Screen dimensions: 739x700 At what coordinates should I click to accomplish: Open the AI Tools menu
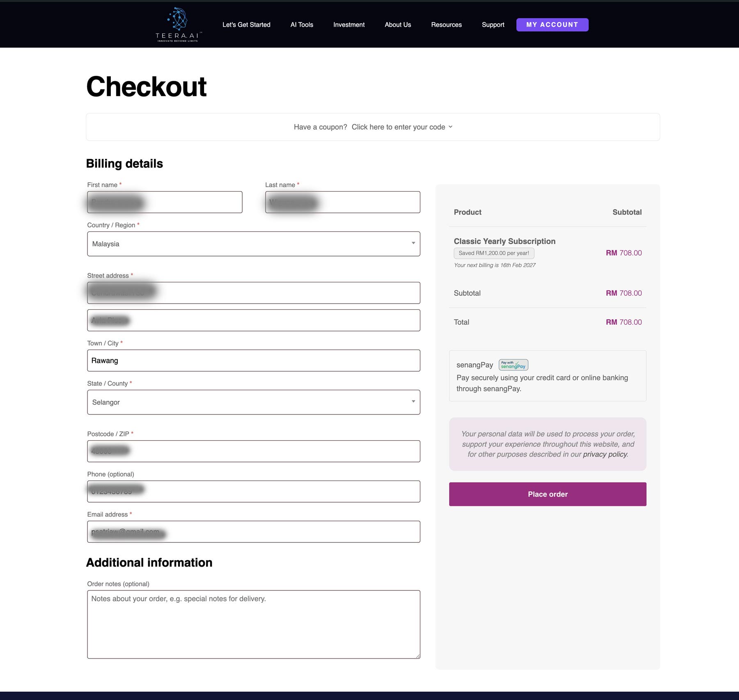pyautogui.click(x=301, y=25)
